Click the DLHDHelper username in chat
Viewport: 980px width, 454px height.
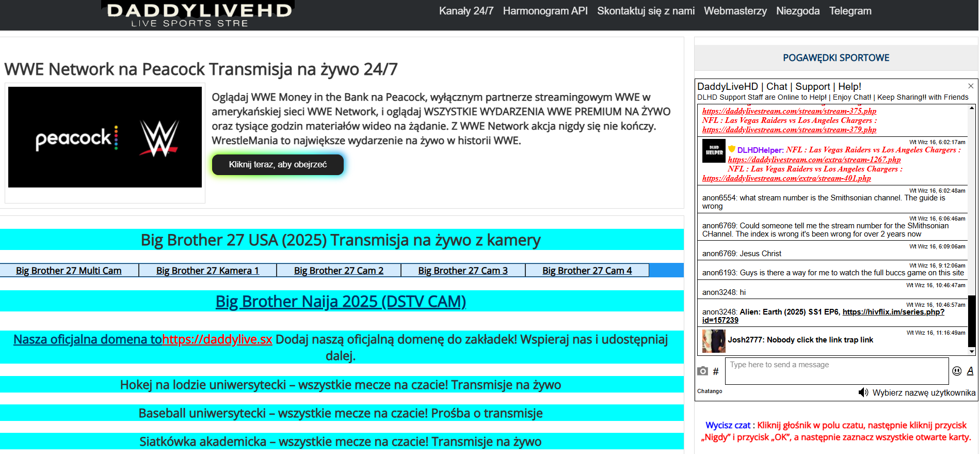[x=760, y=150]
